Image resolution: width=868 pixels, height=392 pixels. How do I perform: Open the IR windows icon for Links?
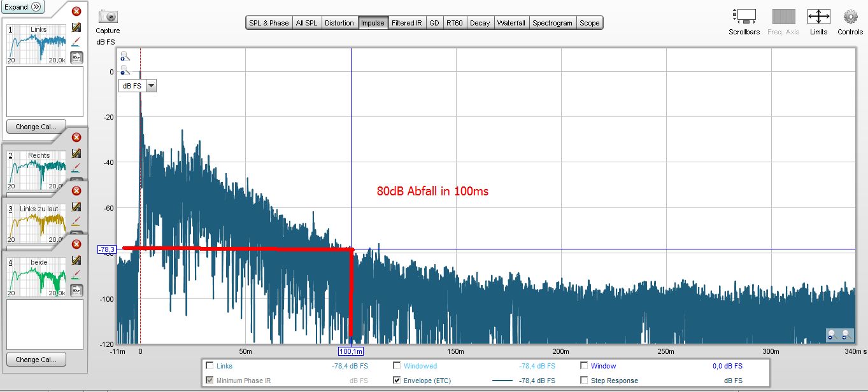pyautogui.click(x=76, y=27)
